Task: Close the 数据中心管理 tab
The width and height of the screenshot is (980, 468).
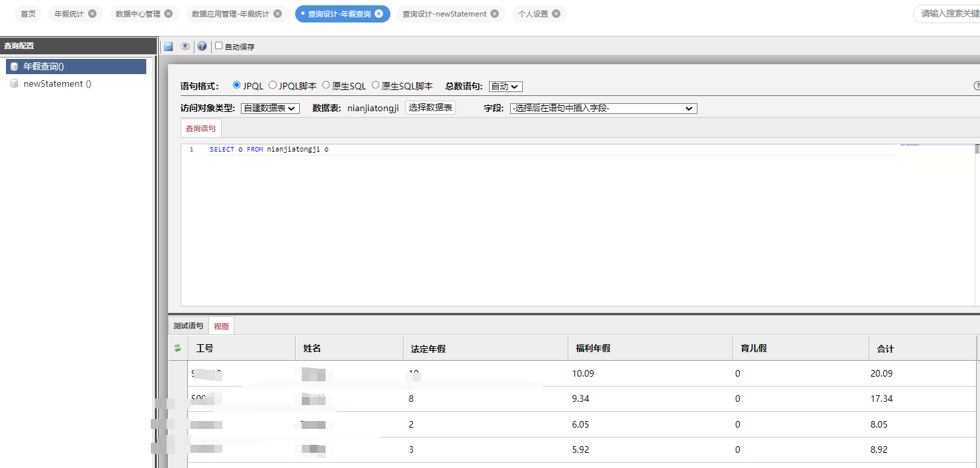Action: coord(168,14)
